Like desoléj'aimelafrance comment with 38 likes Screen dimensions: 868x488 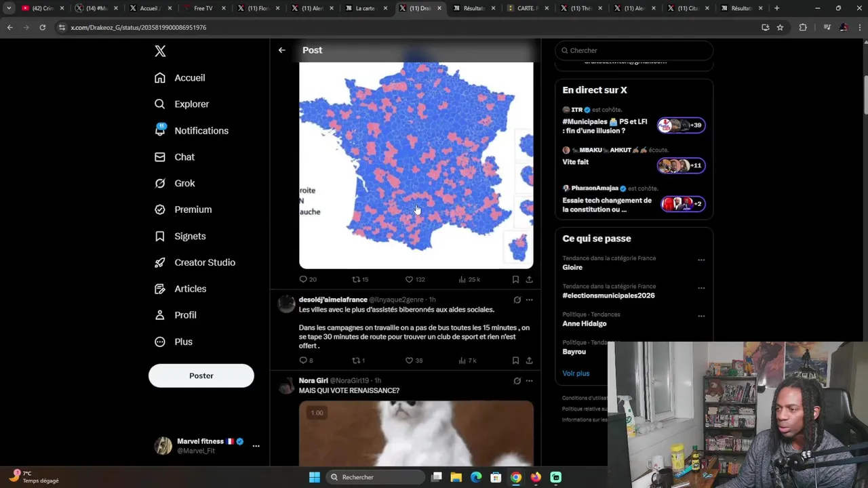point(414,361)
